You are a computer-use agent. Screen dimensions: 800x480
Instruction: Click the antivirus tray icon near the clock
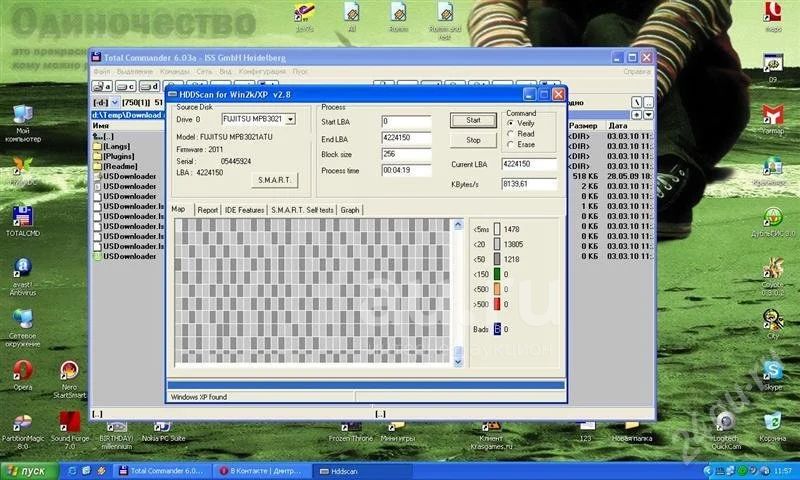point(764,470)
